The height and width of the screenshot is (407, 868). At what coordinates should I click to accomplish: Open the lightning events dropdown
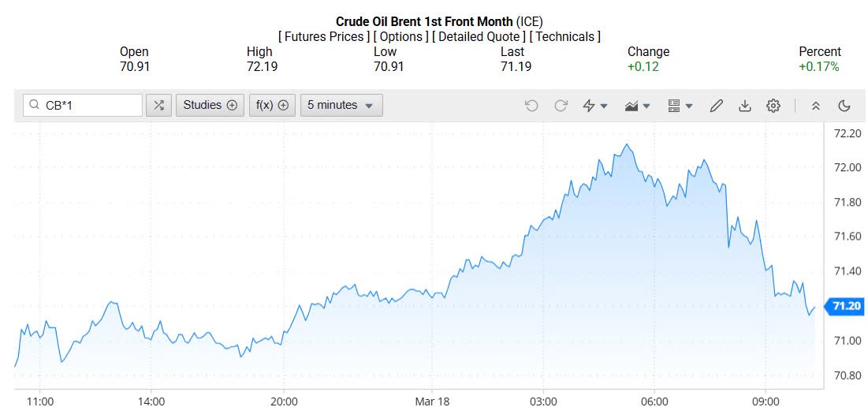coord(594,106)
